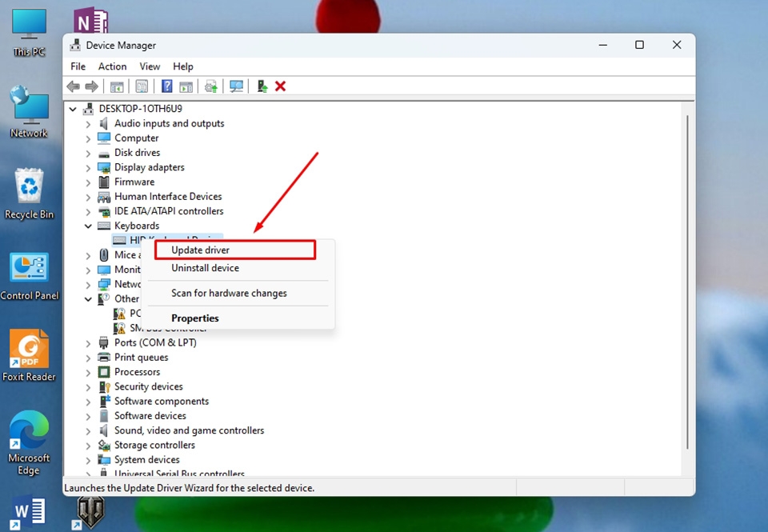Select Uninstall device from the context menu
This screenshot has width=768, height=532.
(x=206, y=268)
